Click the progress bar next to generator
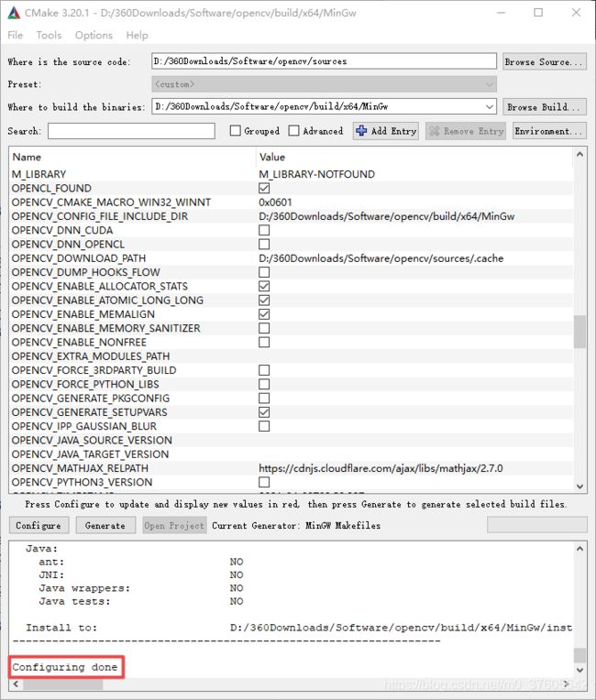The width and height of the screenshot is (596, 700). click(536, 525)
